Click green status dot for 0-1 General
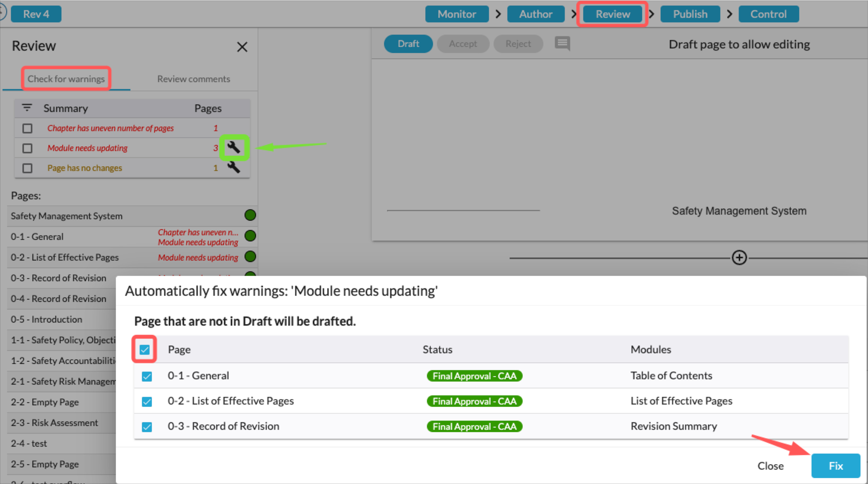 click(250, 236)
